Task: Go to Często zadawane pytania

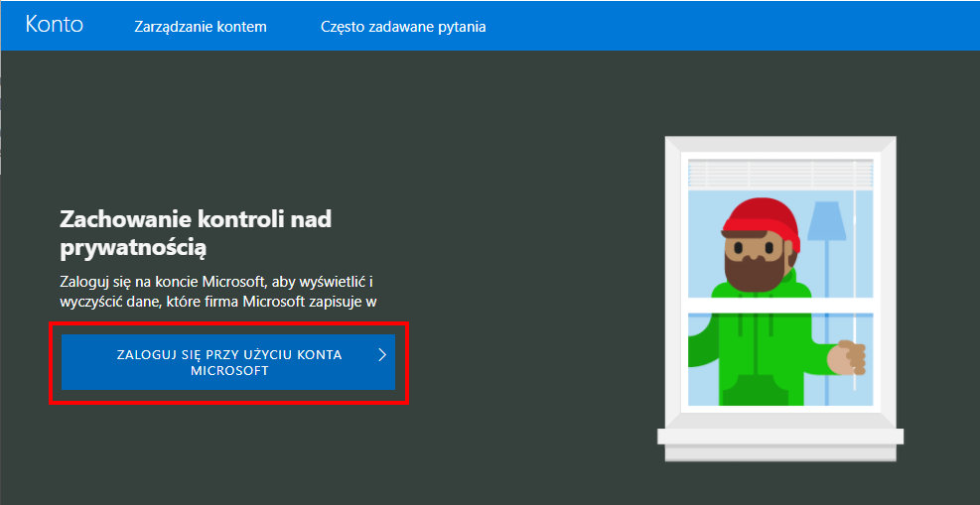Action: coord(403,27)
